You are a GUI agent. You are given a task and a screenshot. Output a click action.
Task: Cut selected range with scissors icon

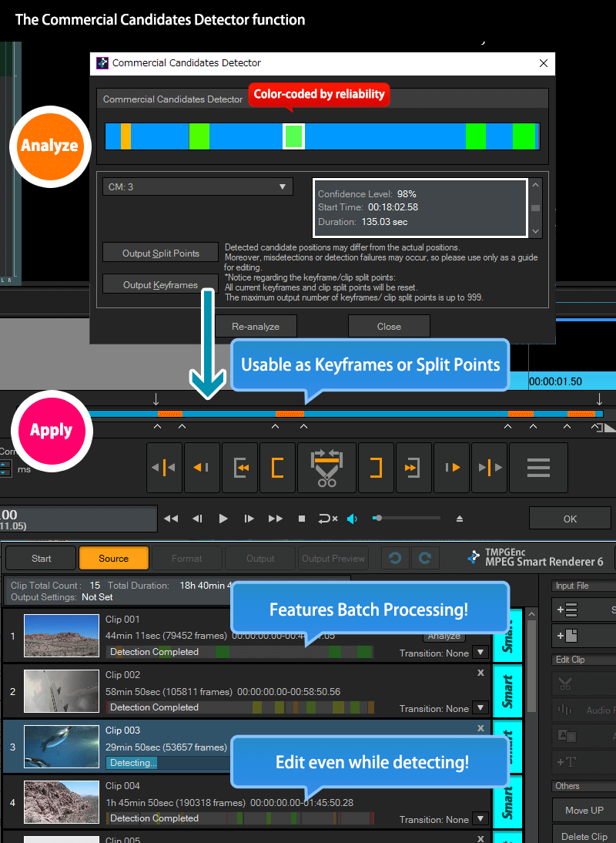click(326, 468)
